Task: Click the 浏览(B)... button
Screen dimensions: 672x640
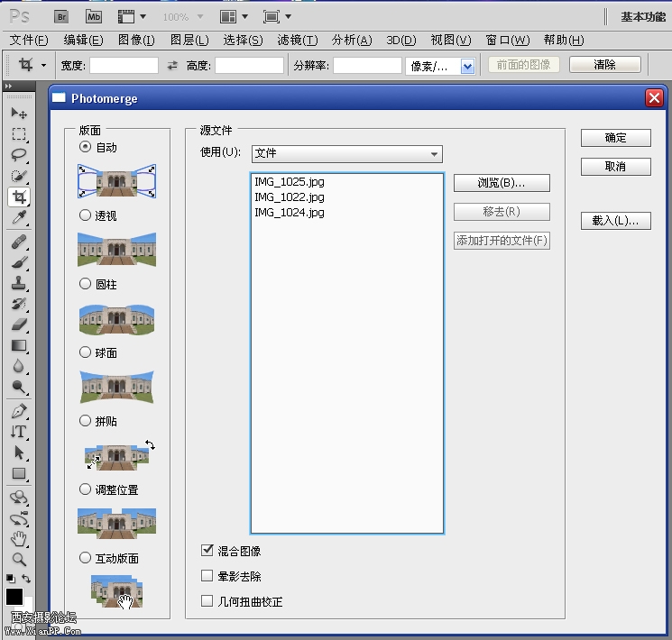Action: [x=502, y=183]
